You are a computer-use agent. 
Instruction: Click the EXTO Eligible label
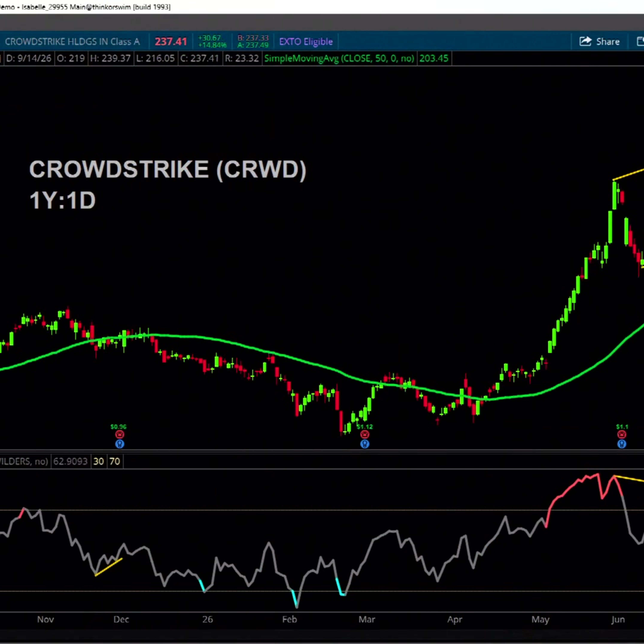point(306,42)
